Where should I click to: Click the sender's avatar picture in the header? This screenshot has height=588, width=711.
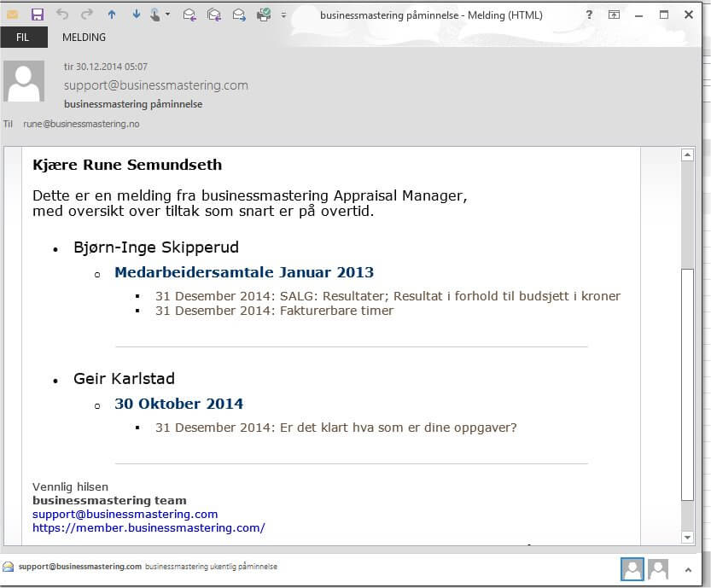(x=24, y=81)
